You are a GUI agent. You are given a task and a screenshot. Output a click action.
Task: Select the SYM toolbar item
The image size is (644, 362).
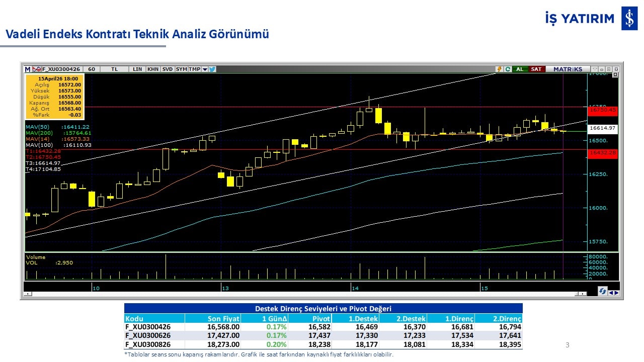(181, 69)
